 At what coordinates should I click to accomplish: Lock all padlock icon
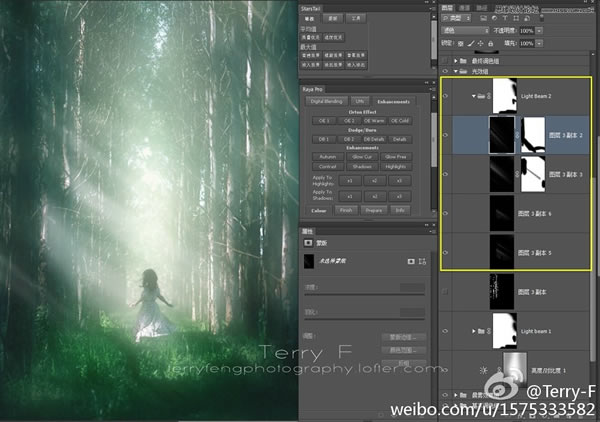point(491,44)
